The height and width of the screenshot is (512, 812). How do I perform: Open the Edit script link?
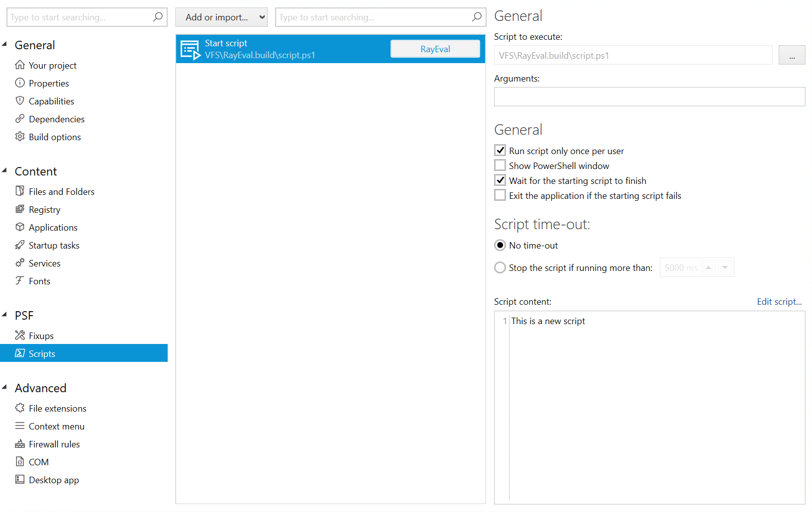779,301
